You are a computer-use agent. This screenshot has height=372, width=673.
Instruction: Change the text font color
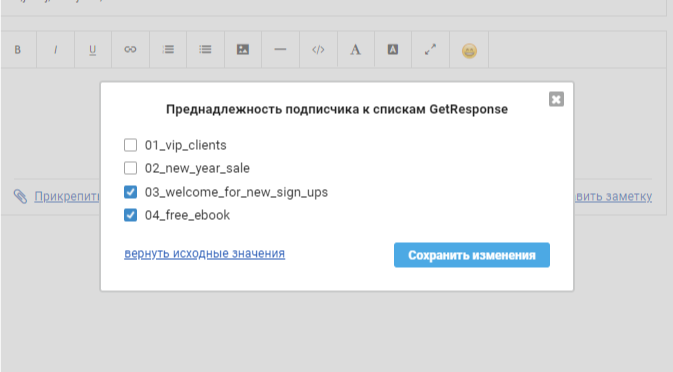pyautogui.click(x=355, y=50)
